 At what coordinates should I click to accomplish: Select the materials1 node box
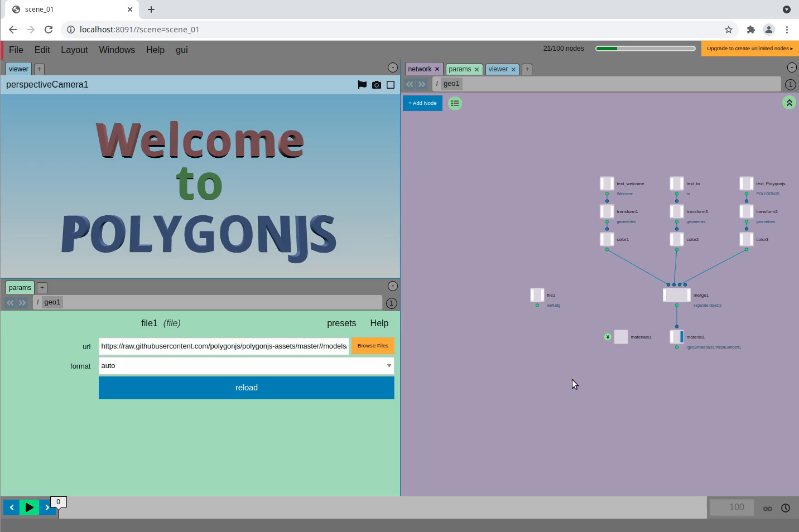[621, 337]
